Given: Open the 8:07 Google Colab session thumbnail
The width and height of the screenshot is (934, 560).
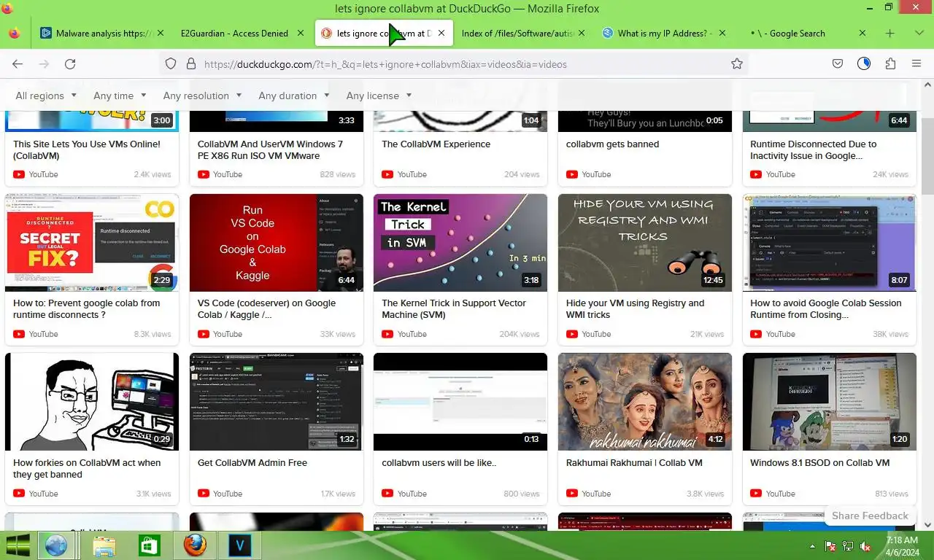Looking at the screenshot, I should click(x=830, y=243).
